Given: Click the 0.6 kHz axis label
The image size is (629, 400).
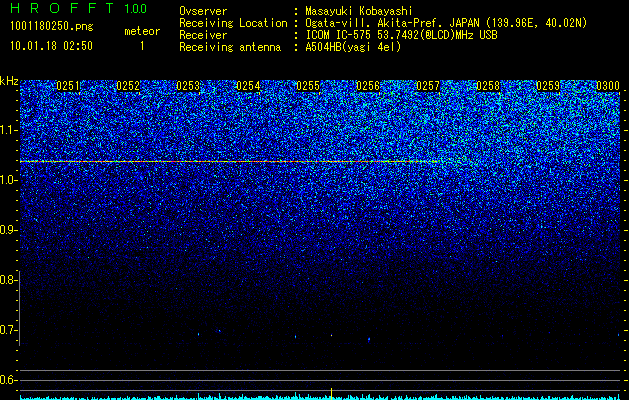Looking at the screenshot, I should [x=7, y=380].
